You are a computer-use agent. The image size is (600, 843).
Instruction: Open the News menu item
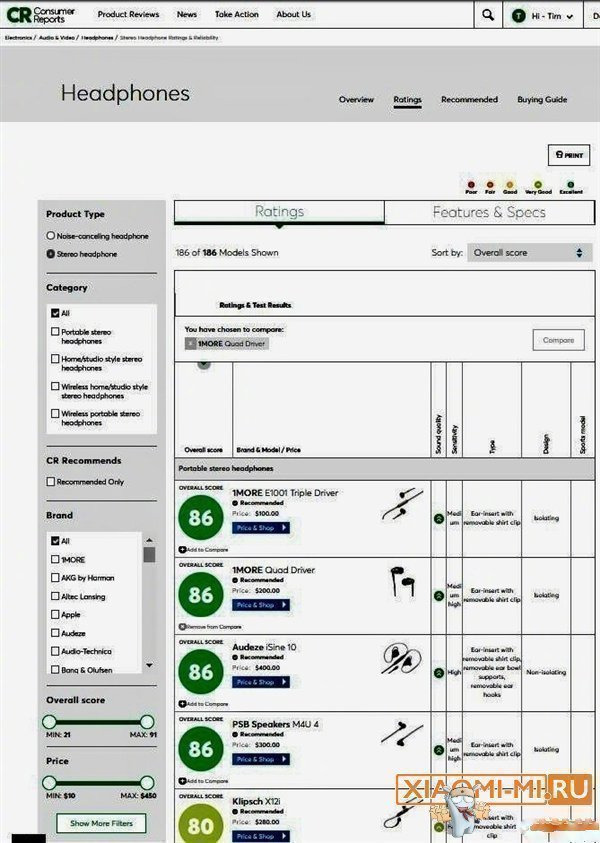coord(187,15)
